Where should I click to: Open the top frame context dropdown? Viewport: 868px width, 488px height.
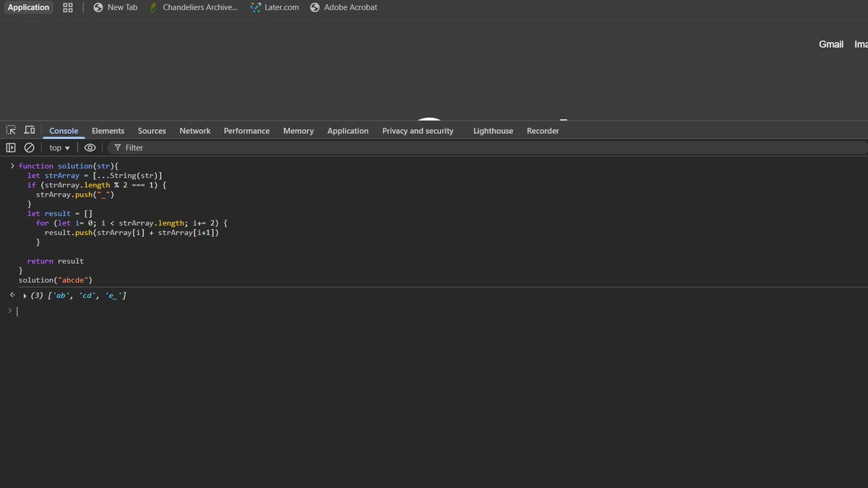[58, 147]
